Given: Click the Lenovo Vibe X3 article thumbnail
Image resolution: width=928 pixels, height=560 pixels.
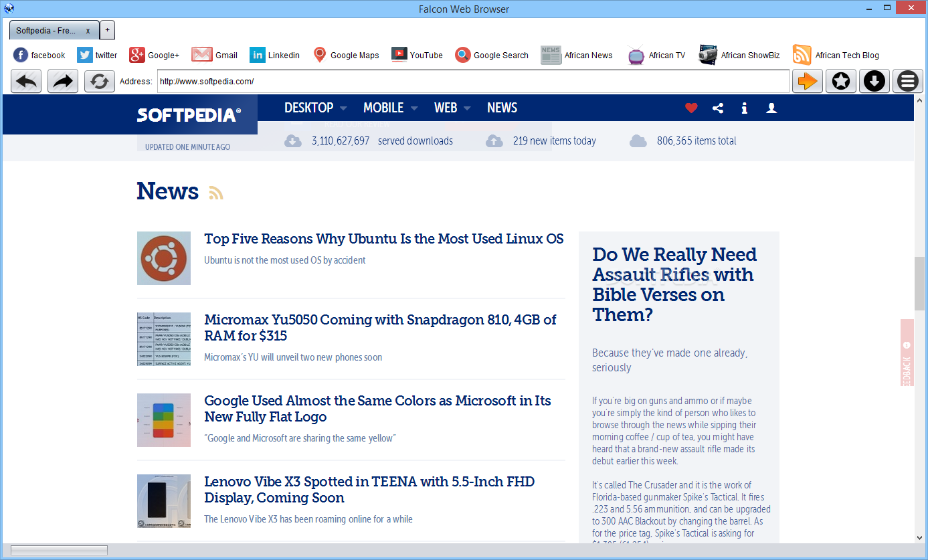Looking at the screenshot, I should coord(164,501).
